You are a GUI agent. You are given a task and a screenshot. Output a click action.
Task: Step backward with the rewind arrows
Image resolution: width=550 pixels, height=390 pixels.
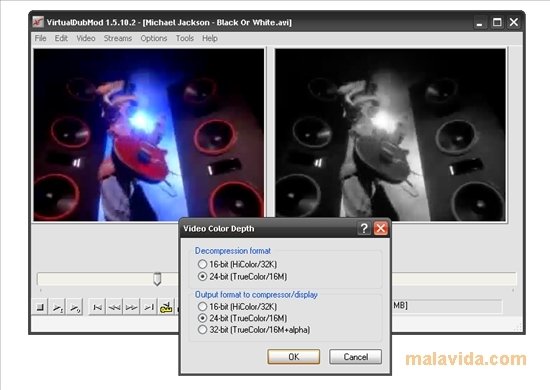tap(114, 308)
